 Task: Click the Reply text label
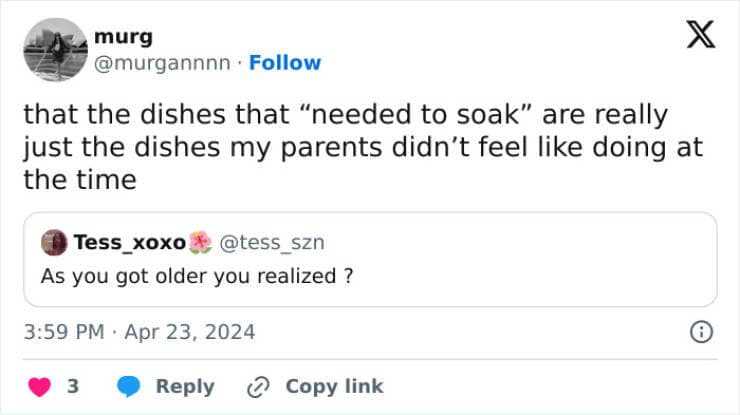tap(185, 386)
